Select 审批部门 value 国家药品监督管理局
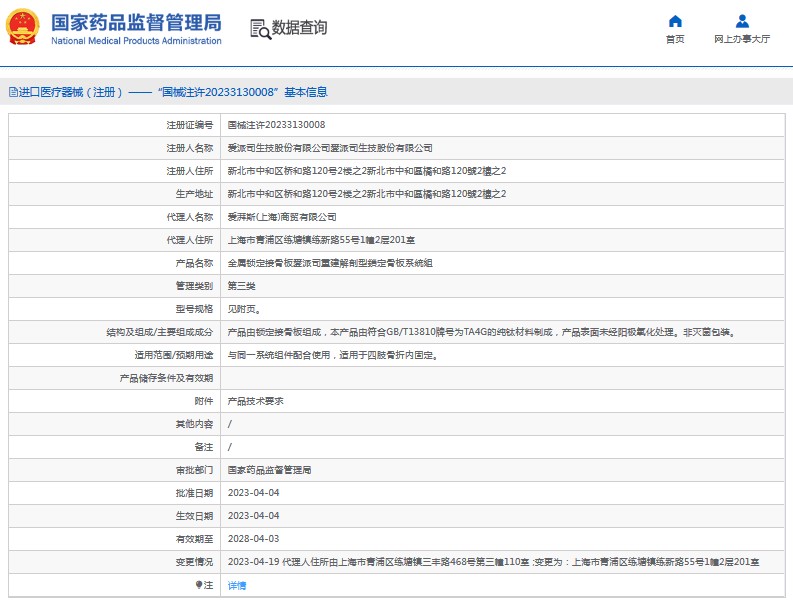Screen dimensions: 793x604 [269, 470]
